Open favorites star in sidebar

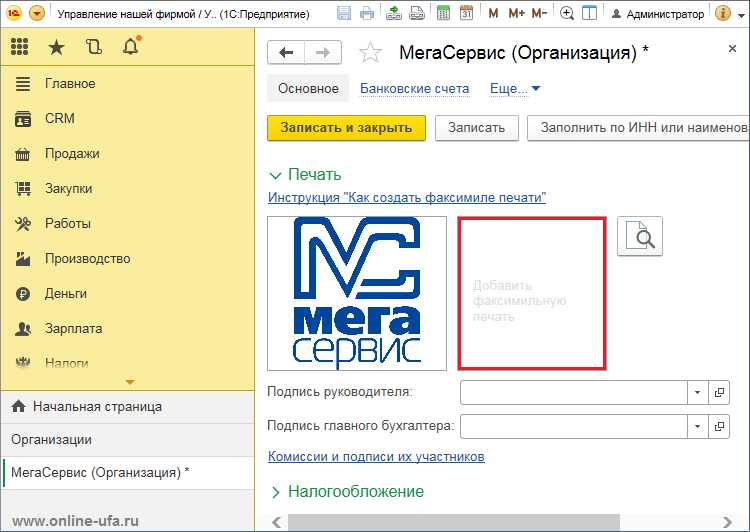point(56,47)
